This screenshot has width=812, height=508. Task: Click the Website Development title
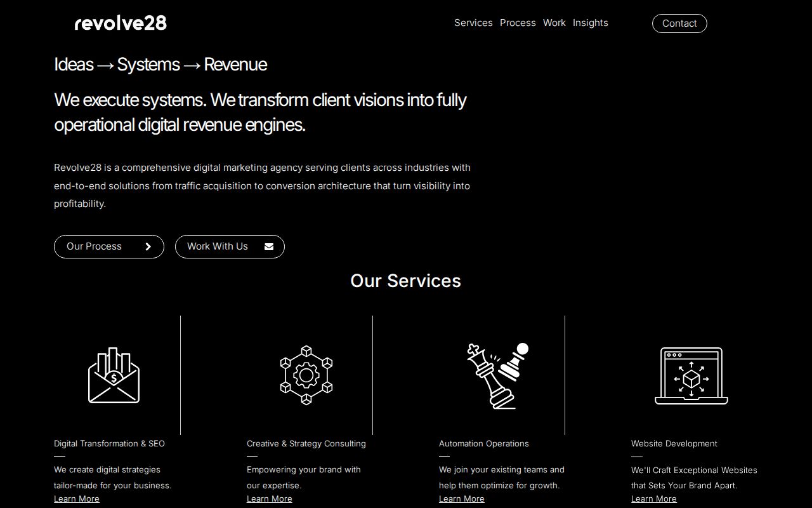tap(674, 444)
